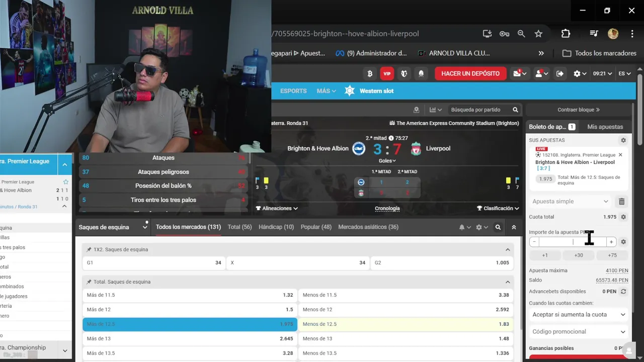Switch to the Total (56) tab

click(239, 227)
